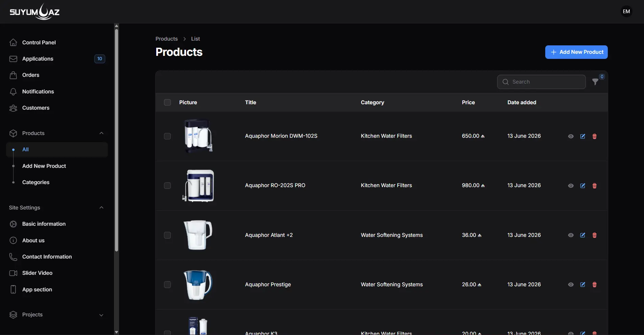Screen dimensions: 644x335
Task: Delete the Aquaphor Morion DWM-102S product
Action: (x=594, y=136)
